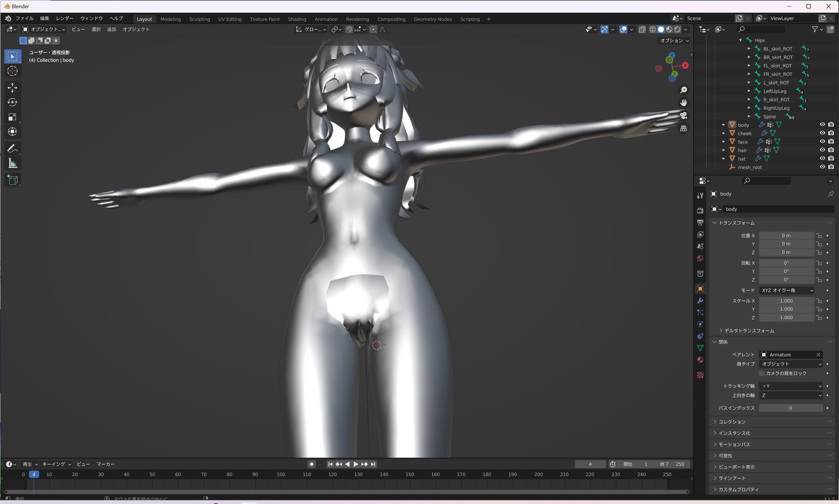Hide the hair object in viewport
The width and height of the screenshot is (839, 504).
click(822, 150)
